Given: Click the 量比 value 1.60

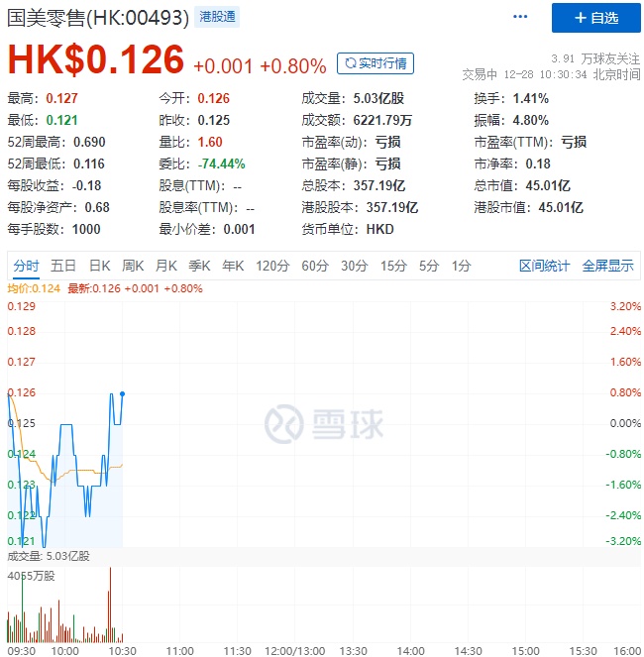Looking at the screenshot, I should point(210,142).
